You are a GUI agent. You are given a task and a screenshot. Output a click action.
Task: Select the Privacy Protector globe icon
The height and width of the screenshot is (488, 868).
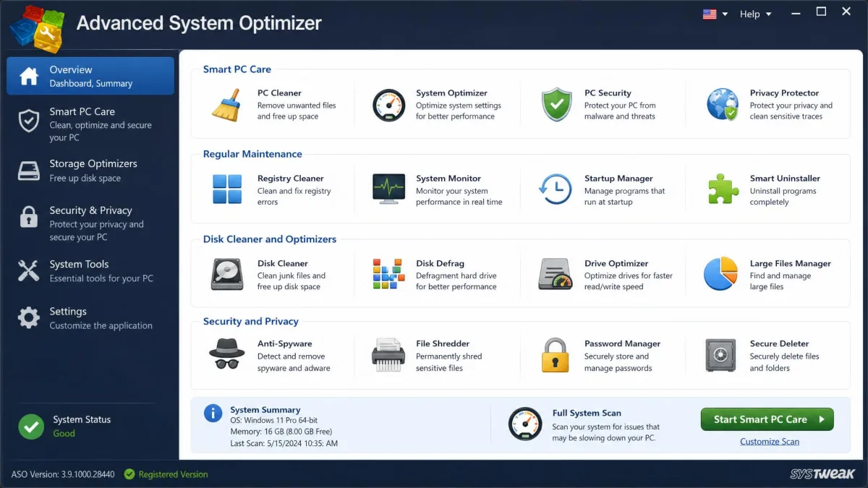(722, 105)
